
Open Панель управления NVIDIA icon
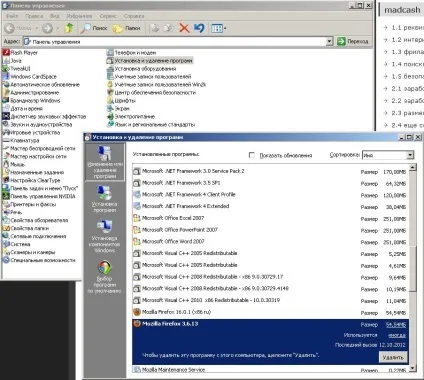tap(39, 196)
